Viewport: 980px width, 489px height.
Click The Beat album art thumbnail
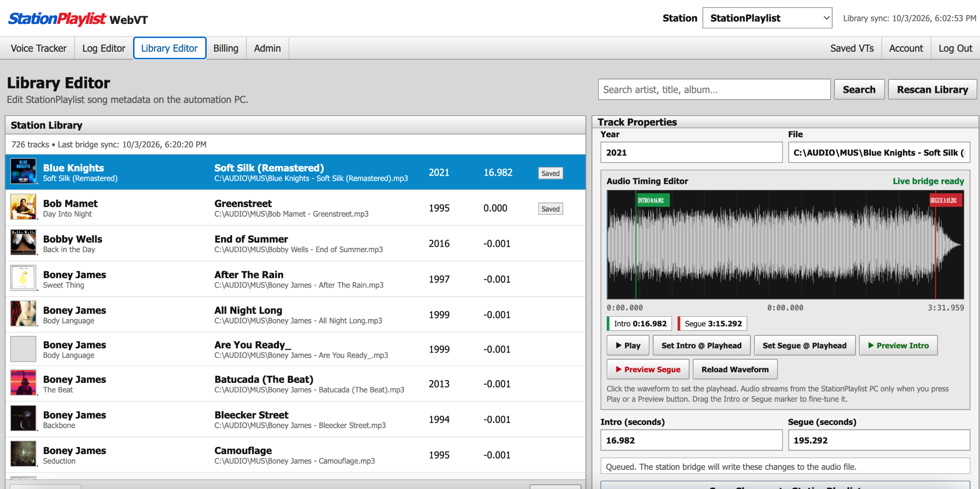[23, 383]
